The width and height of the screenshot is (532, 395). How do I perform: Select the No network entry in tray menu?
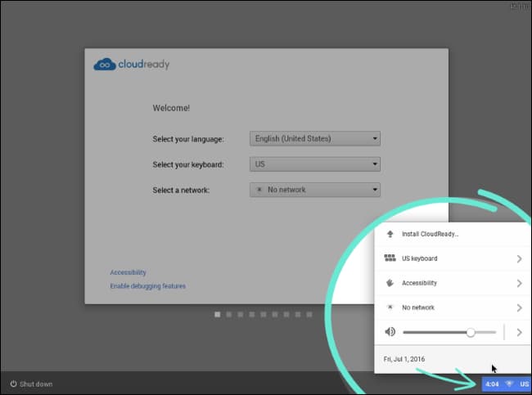pos(417,307)
